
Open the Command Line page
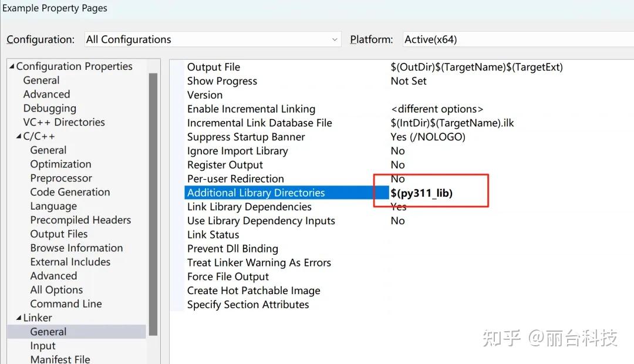point(65,304)
